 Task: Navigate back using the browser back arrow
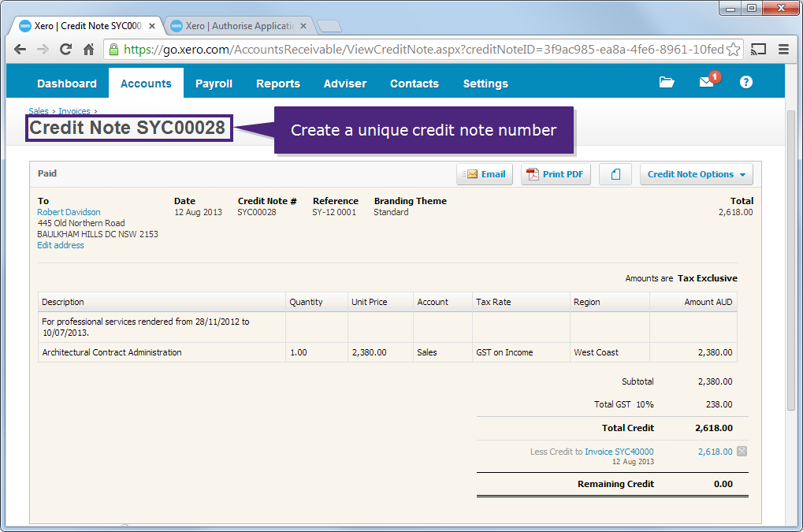(20, 48)
